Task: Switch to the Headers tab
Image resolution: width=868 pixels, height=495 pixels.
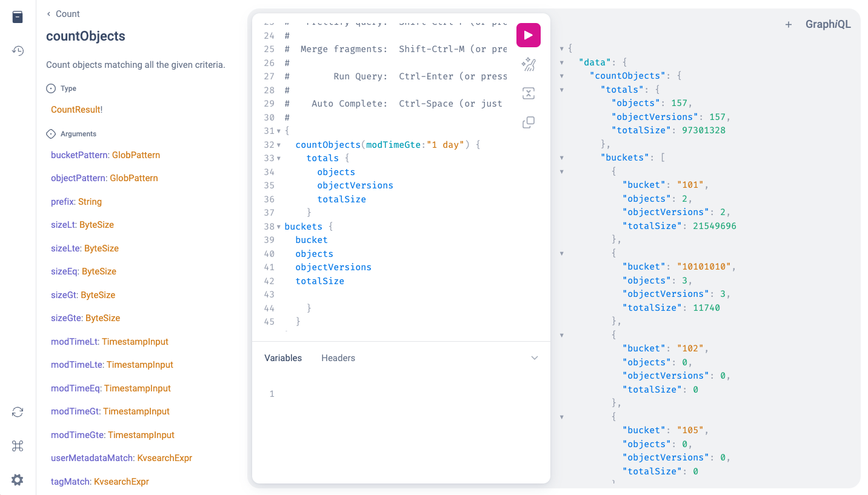Action: coord(338,358)
